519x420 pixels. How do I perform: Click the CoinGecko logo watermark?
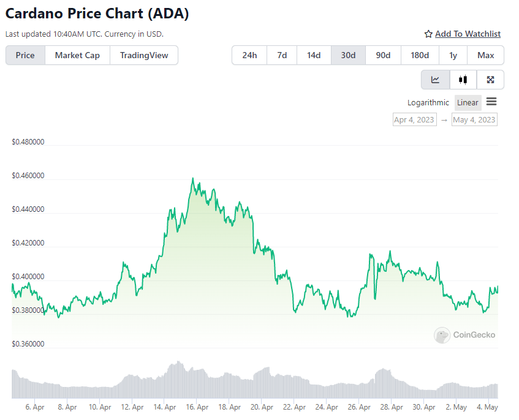[x=464, y=335]
